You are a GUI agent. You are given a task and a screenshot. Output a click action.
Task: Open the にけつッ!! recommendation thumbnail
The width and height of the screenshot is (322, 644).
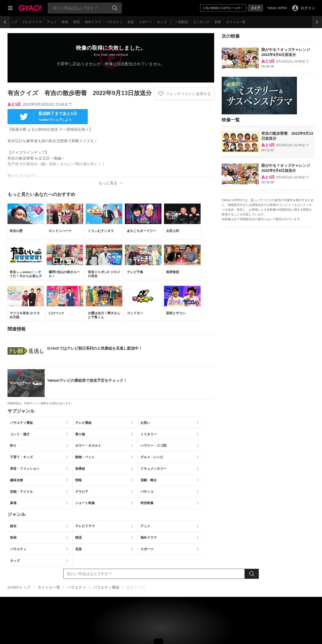(x=65, y=296)
